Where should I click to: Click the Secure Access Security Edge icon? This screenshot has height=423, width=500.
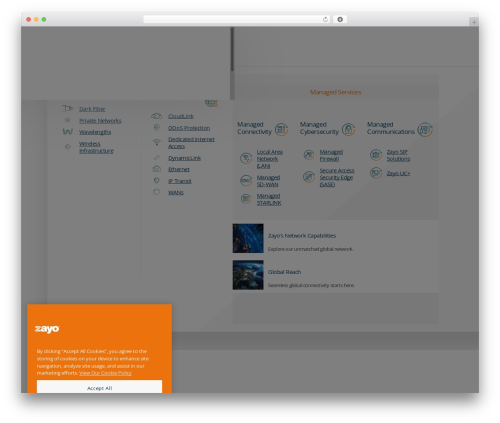tap(309, 177)
